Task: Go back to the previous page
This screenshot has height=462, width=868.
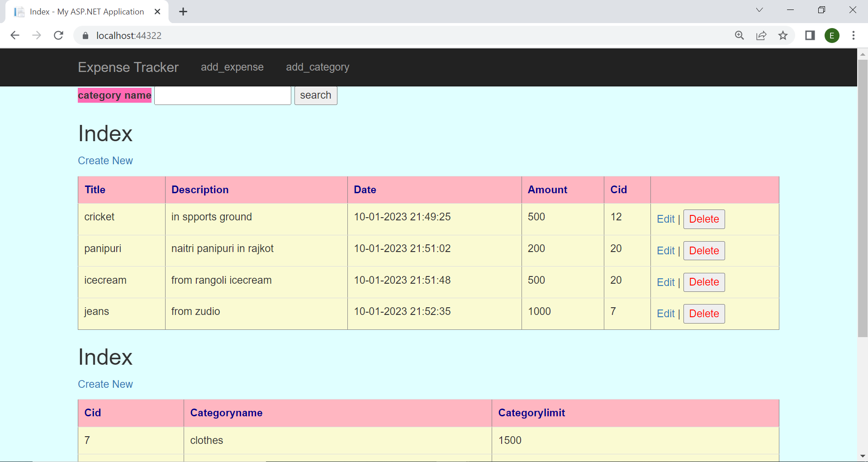Action: [x=15, y=35]
